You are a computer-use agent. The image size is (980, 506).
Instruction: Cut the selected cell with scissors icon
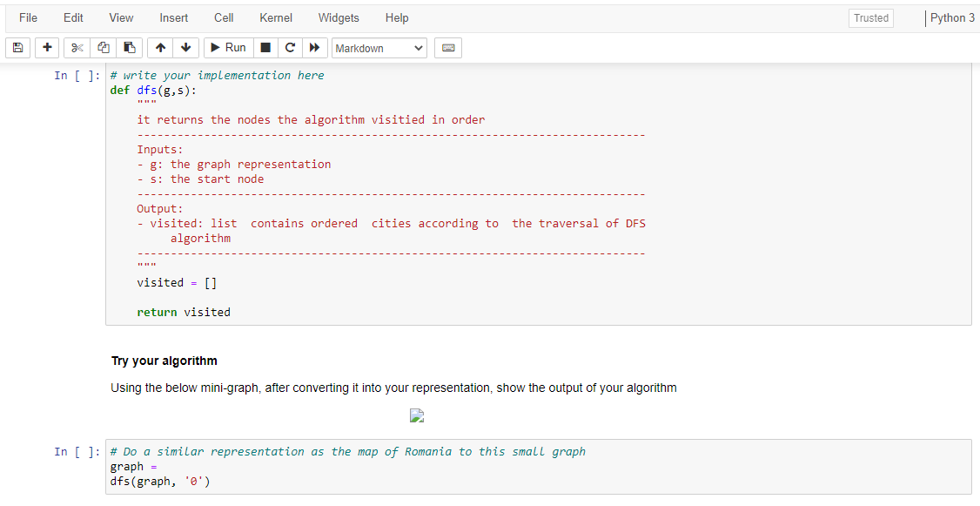pos(77,48)
